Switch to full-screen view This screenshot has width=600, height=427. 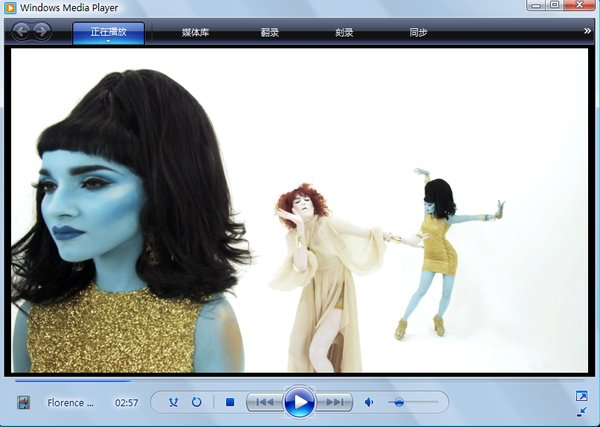(x=582, y=396)
